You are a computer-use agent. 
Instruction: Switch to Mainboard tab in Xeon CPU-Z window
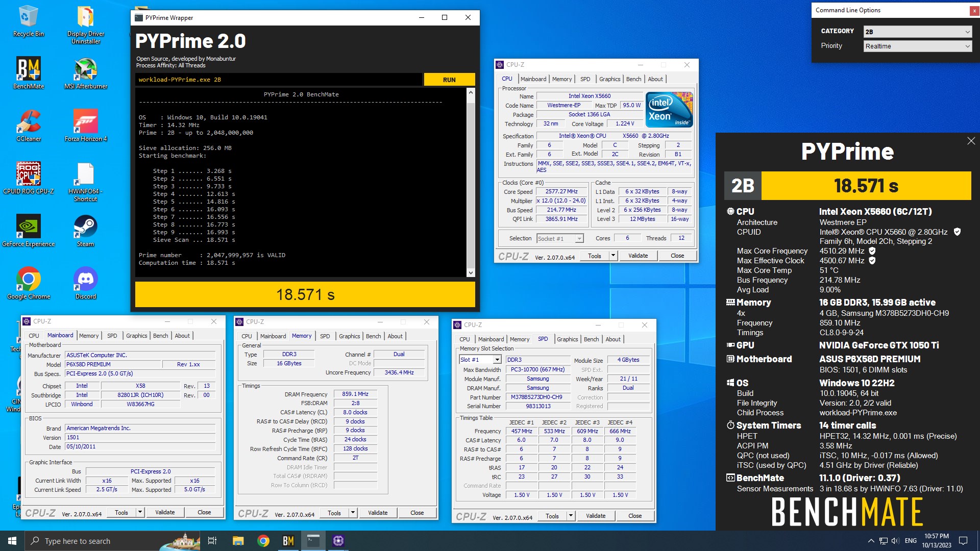[533, 79]
